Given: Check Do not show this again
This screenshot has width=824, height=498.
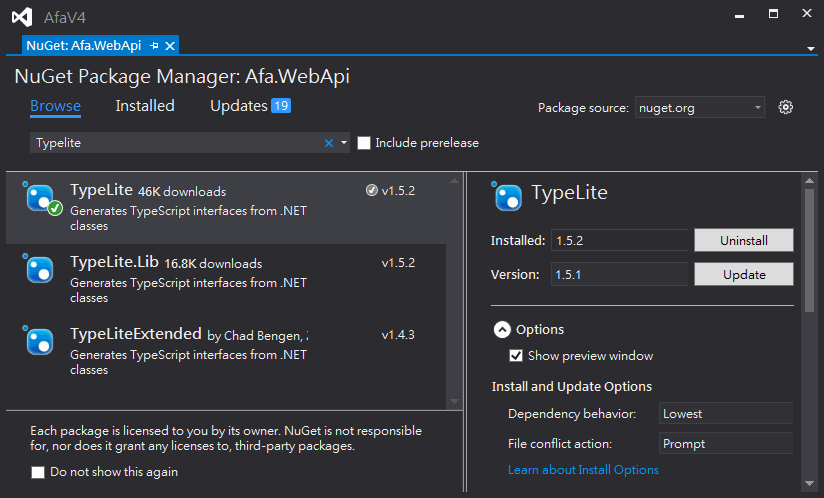Looking at the screenshot, I should click(38, 472).
